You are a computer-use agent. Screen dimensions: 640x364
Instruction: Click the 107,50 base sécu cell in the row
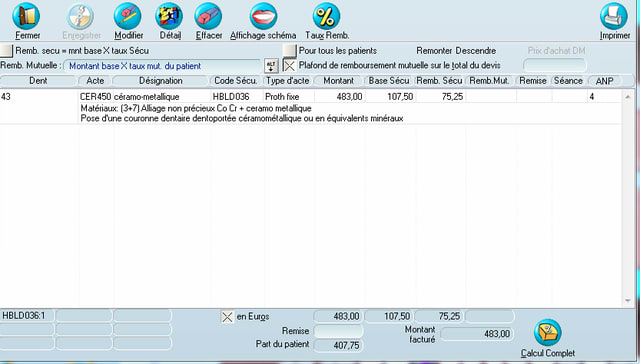[x=390, y=97]
